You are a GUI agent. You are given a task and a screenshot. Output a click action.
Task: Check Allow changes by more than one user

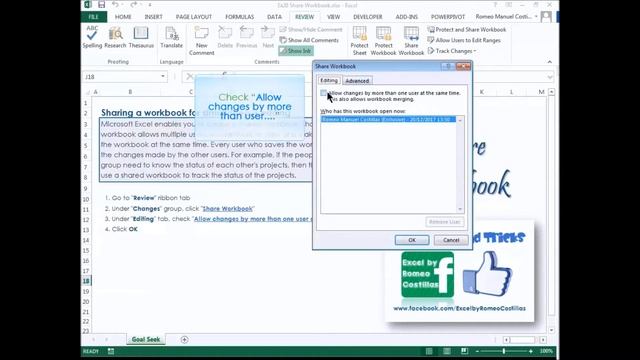[x=324, y=93]
